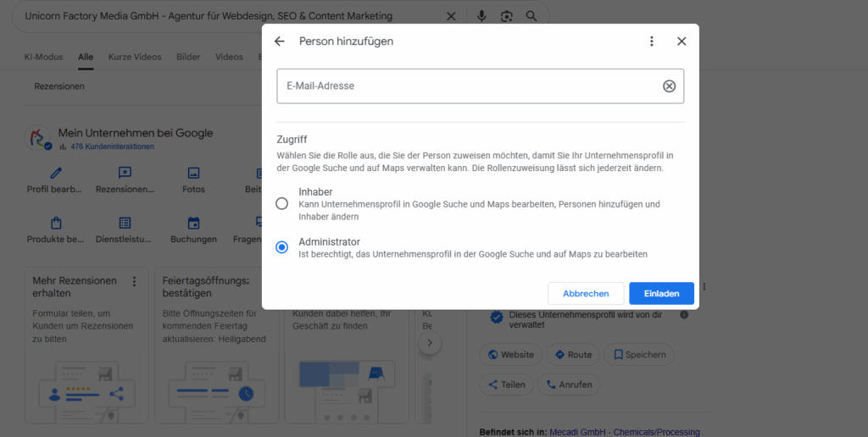Click into the E-Mail-Adresse input field

coord(466,86)
